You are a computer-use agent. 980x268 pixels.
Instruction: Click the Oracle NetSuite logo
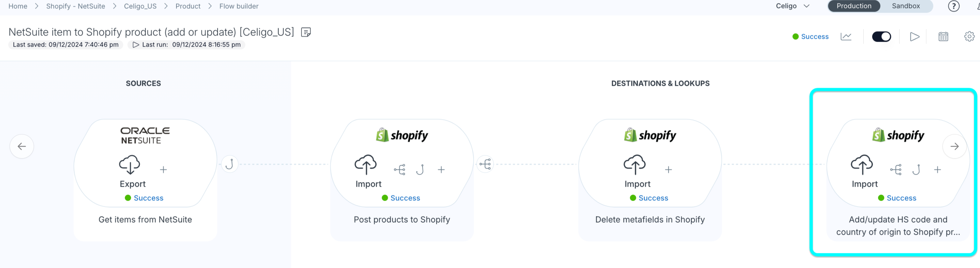[x=145, y=135]
